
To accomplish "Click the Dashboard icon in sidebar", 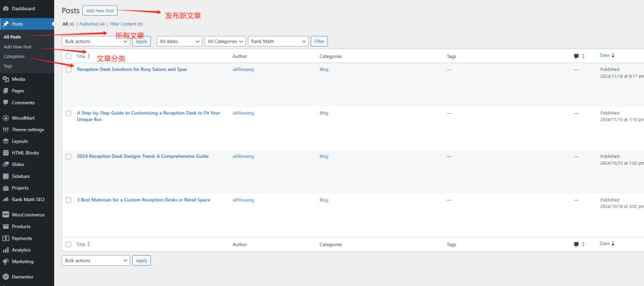I will click(6, 9).
